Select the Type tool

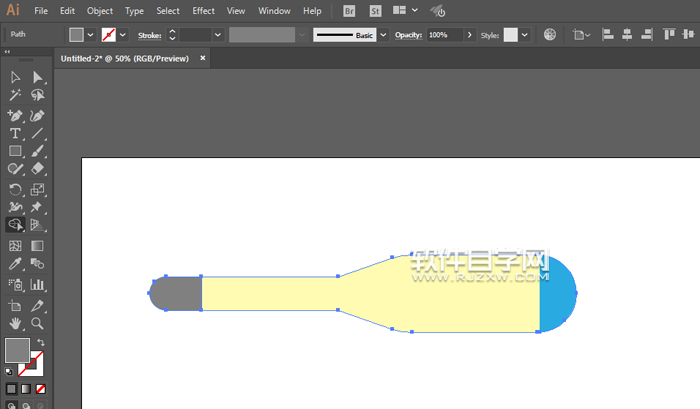[x=15, y=133]
